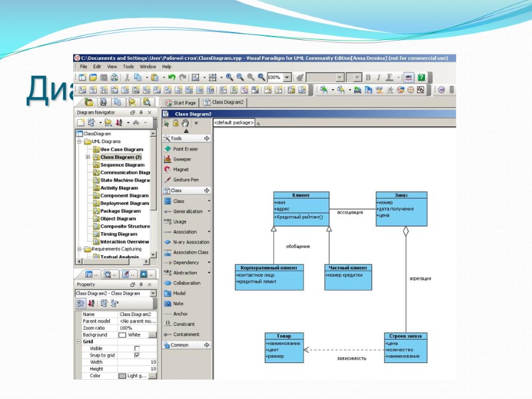Switch to the Class Diagram2 tab

click(223, 102)
